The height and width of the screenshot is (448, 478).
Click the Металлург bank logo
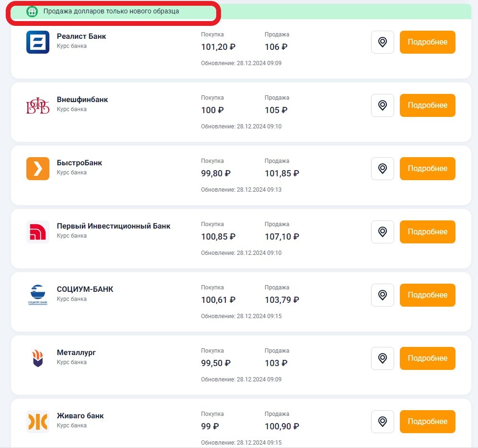(x=38, y=358)
